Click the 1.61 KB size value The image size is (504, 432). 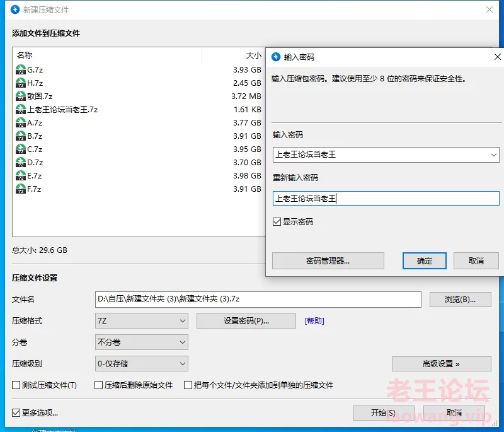[x=248, y=109]
